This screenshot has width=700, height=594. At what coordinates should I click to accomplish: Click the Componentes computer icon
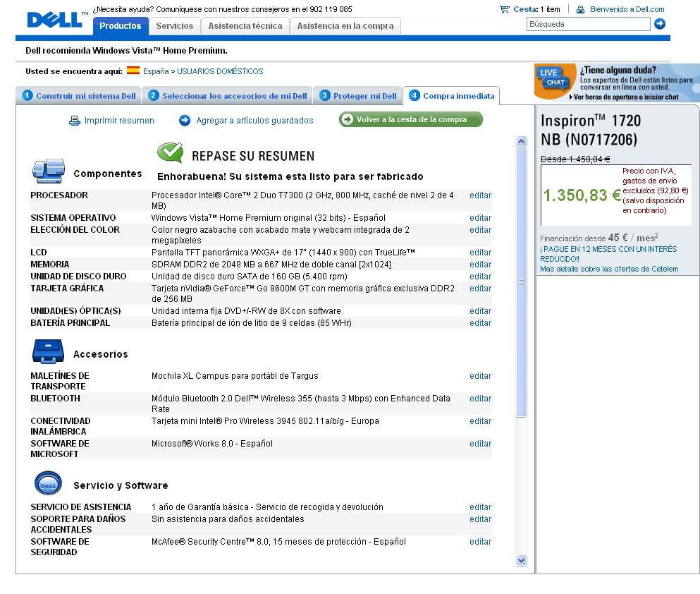49,171
